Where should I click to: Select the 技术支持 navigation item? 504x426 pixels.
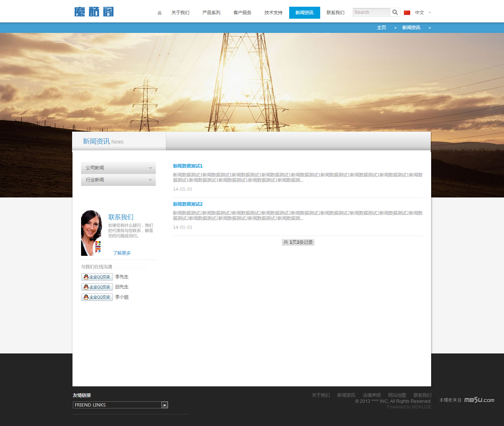click(273, 13)
